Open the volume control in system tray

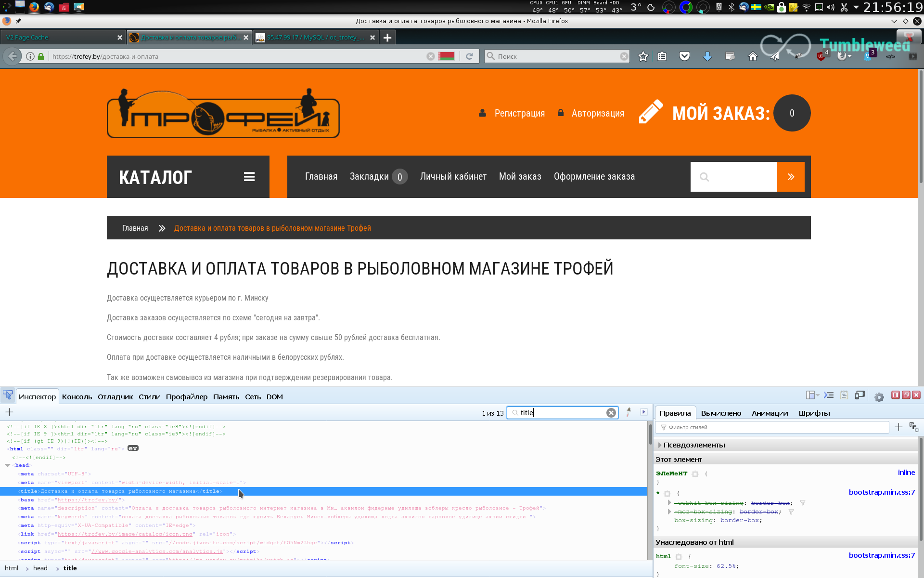pyautogui.click(x=831, y=7)
